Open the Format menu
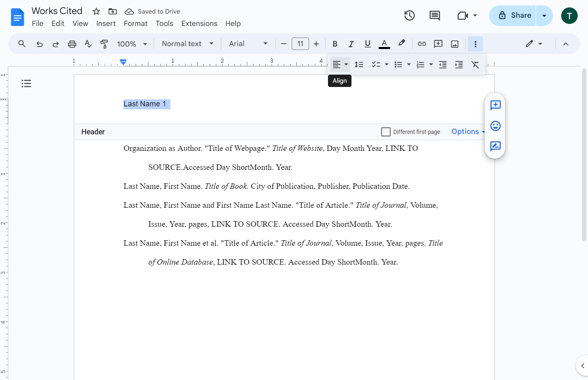This screenshot has height=380, width=588. (136, 23)
